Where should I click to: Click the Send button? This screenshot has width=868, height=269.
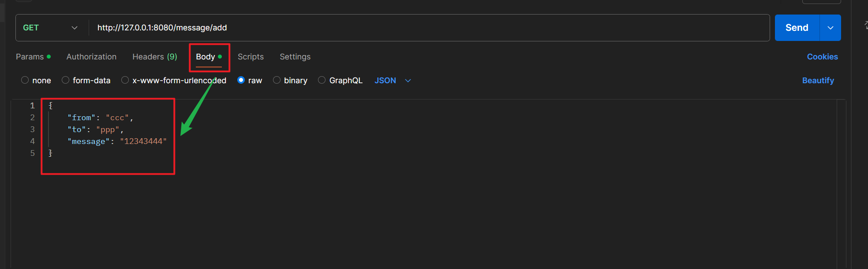(x=797, y=28)
